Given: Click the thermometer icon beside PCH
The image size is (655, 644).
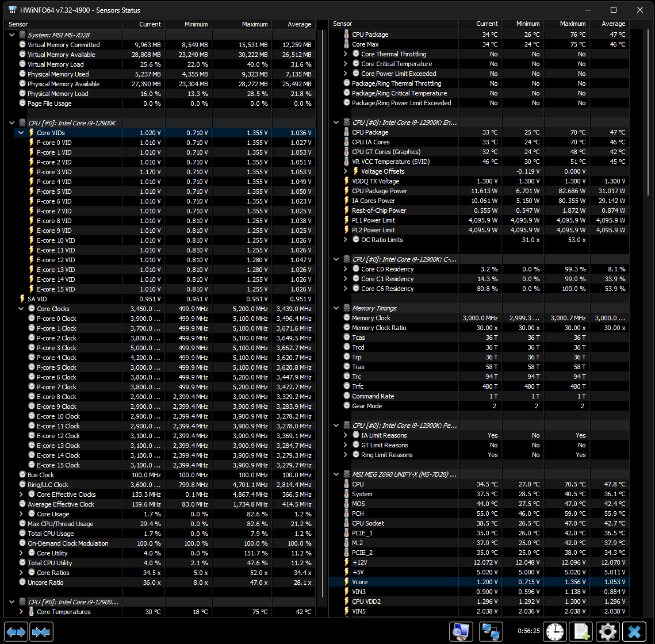Looking at the screenshot, I should point(346,513).
